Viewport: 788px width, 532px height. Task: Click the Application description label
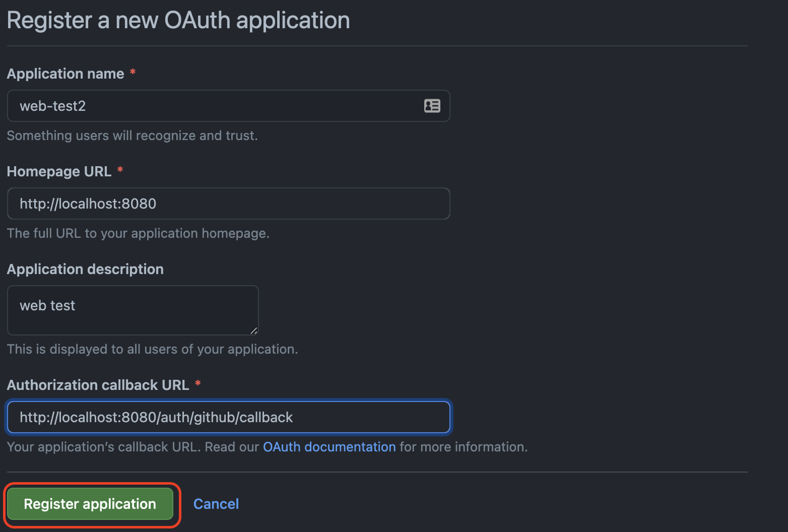point(85,269)
